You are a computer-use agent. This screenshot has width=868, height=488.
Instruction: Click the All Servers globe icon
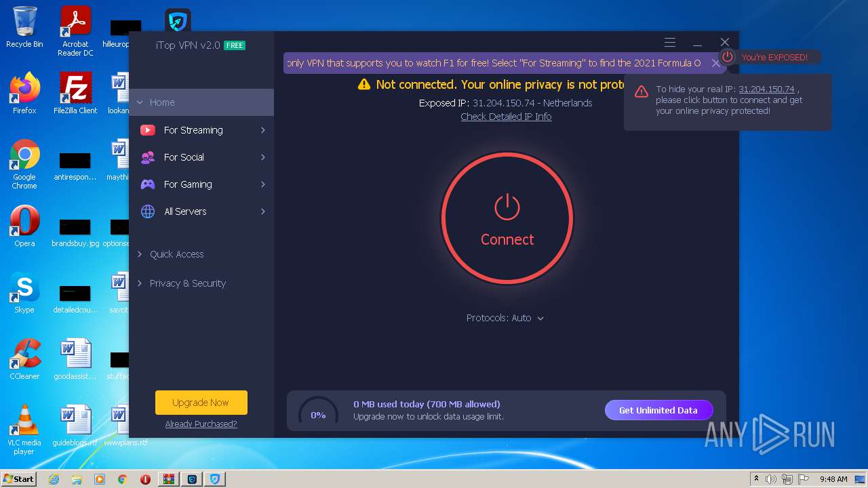pos(148,211)
